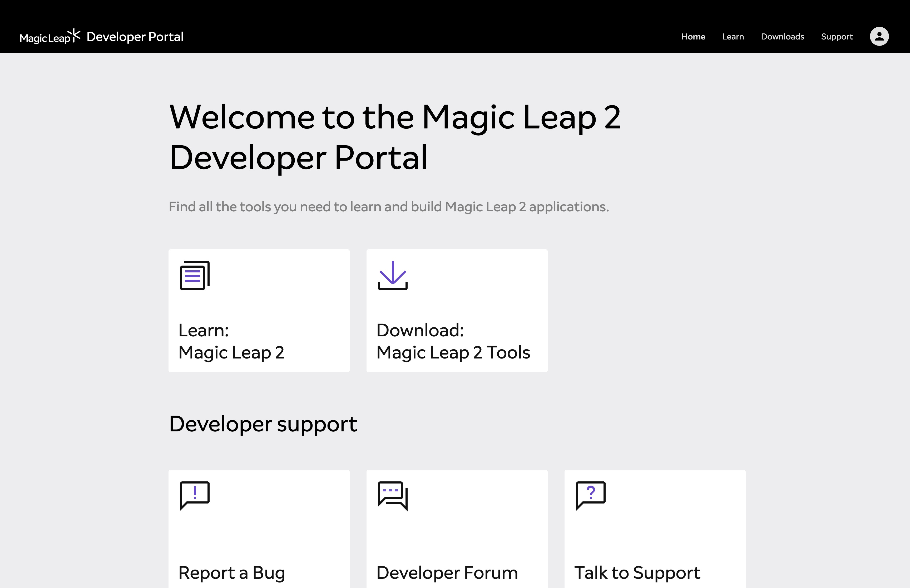
Task: Click the question mark bubble icon
Action: (590, 495)
